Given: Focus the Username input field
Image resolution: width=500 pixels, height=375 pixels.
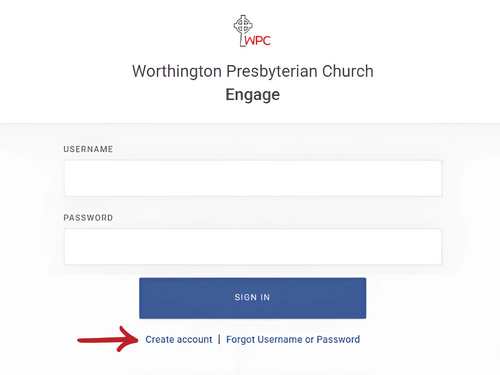Looking at the screenshot, I should tap(253, 178).
